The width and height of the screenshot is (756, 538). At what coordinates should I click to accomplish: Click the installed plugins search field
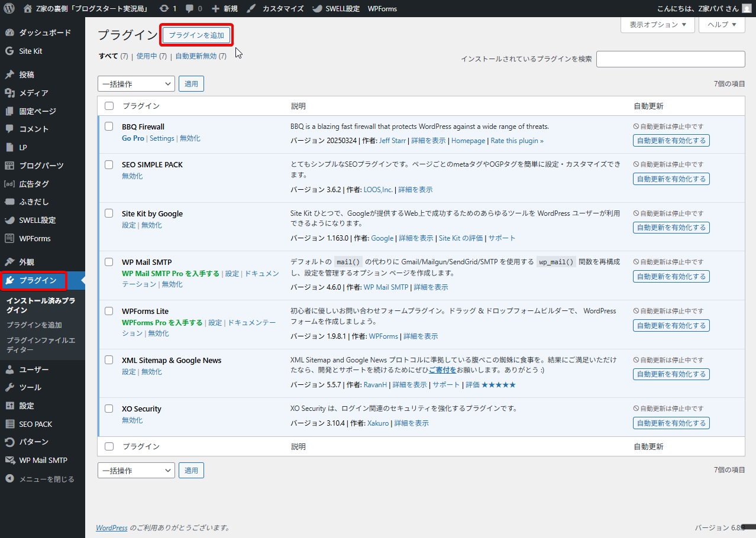[x=670, y=59]
